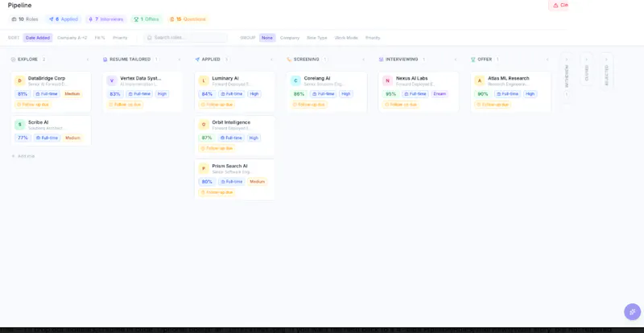Click the High tag on Vertex Data Systems
The height and width of the screenshot is (333, 644).
(163, 94)
